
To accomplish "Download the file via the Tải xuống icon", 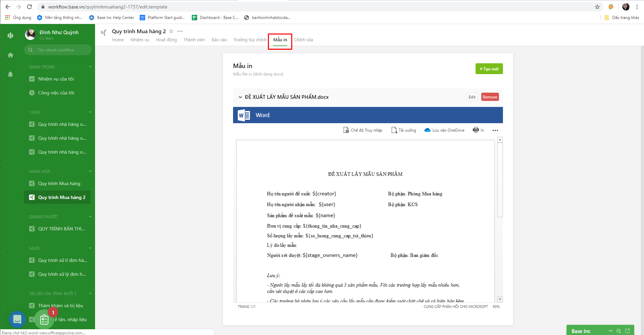I will 404,130.
